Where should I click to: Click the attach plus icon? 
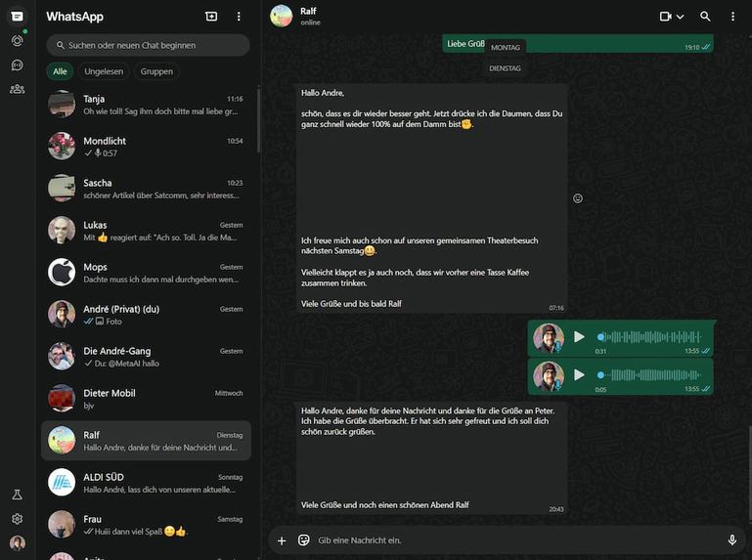tap(282, 539)
